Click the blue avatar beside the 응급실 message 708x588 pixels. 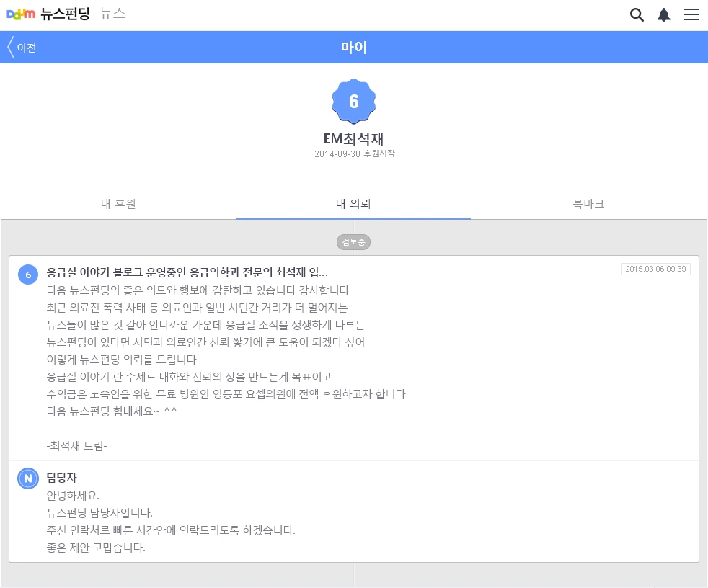tap(27, 275)
